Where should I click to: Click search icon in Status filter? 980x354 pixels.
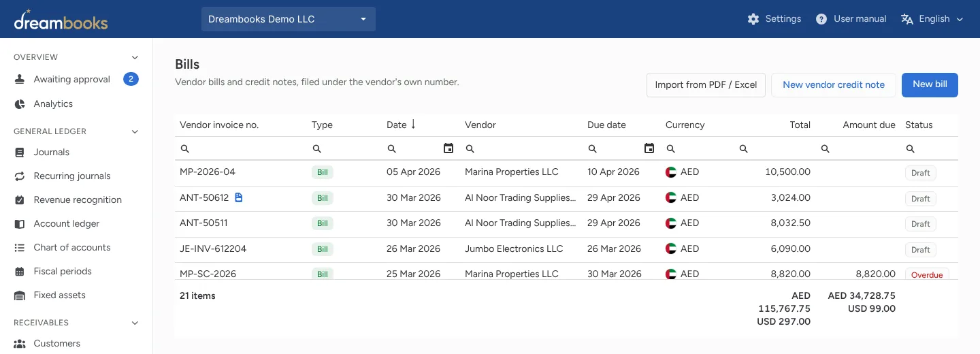tap(911, 148)
